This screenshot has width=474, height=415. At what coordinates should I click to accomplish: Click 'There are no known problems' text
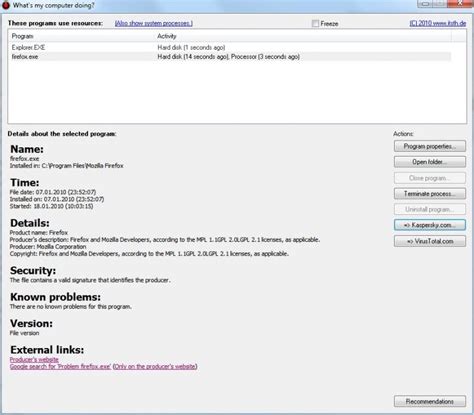tap(71, 306)
